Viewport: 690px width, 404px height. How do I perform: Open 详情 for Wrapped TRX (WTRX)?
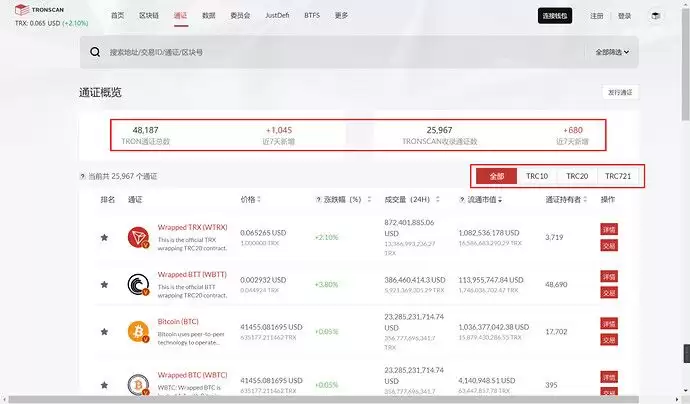[609, 229]
